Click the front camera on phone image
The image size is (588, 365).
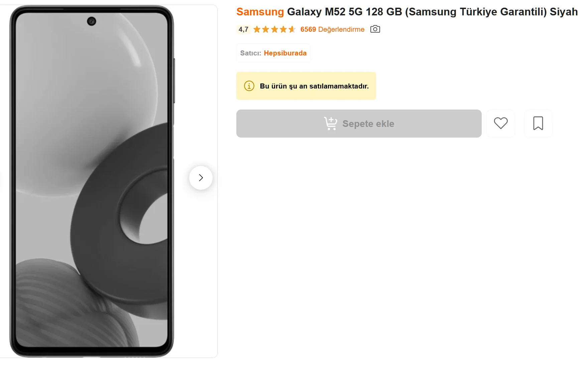92,21
